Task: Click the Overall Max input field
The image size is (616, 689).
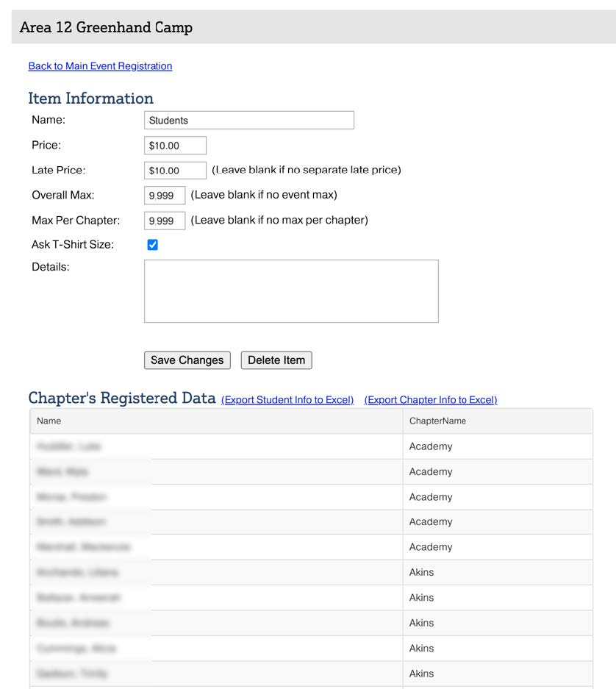Action: click(x=165, y=196)
